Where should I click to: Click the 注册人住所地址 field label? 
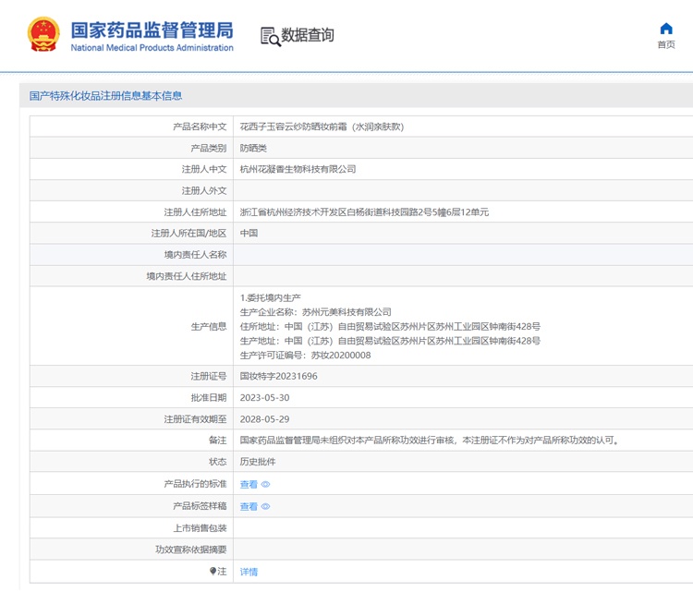195,212
